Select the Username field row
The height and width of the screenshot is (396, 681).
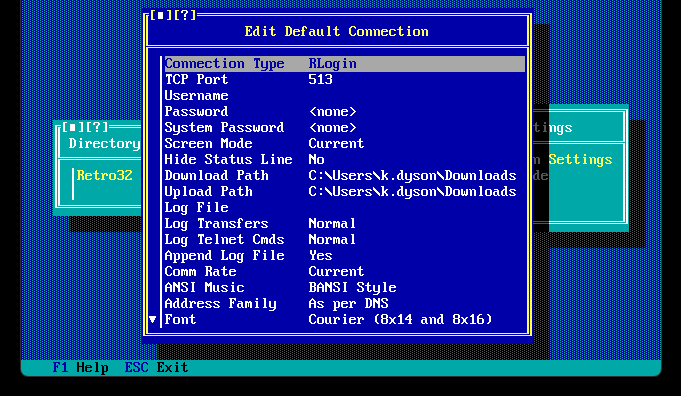[x=345, y=96]
